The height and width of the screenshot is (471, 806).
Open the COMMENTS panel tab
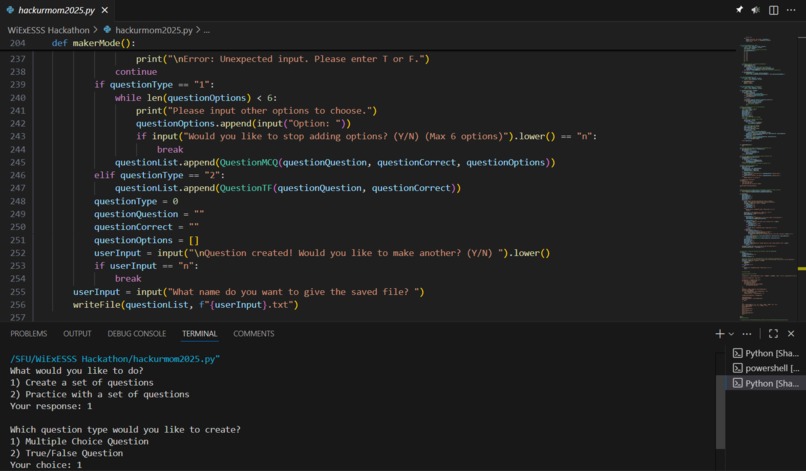point(253,334)
